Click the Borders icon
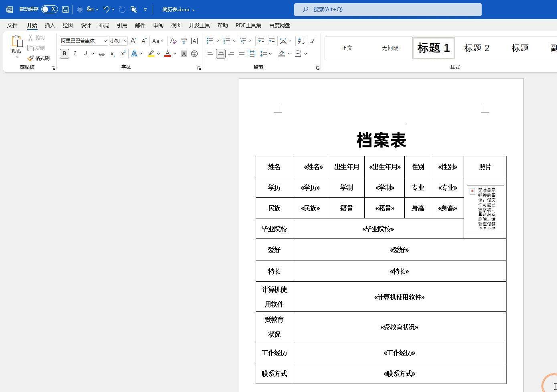557x392 pixels. [298, 54]
